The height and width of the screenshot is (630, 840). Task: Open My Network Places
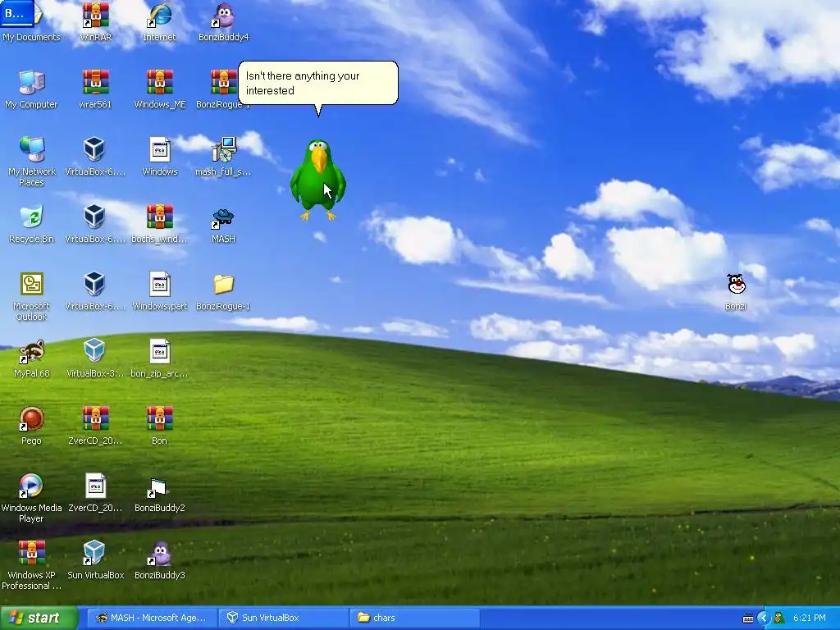click(32, 149)
